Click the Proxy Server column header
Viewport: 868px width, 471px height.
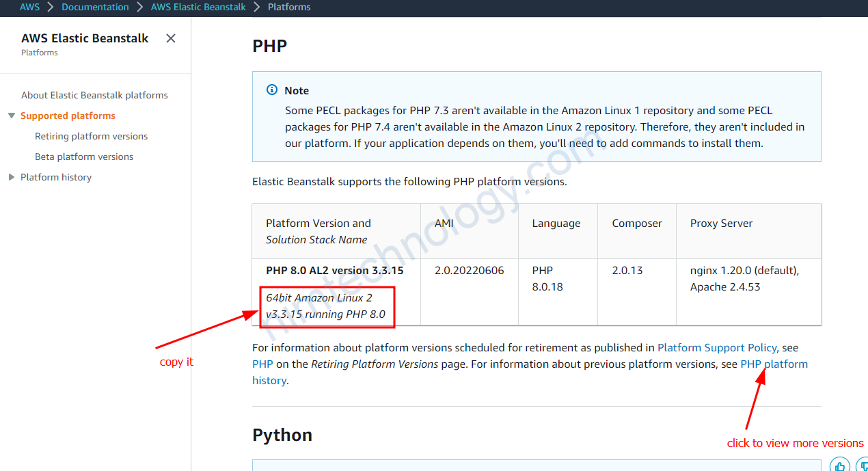(x=721, y=223)
